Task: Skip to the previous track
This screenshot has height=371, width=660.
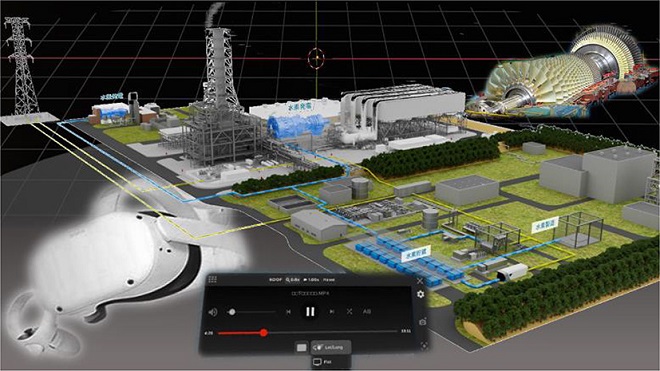Action: coord(288,312)
